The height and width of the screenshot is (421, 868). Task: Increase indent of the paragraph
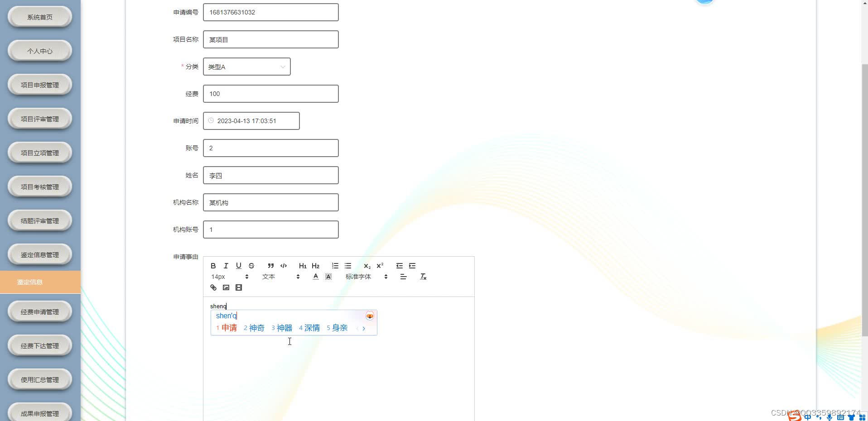412,266
